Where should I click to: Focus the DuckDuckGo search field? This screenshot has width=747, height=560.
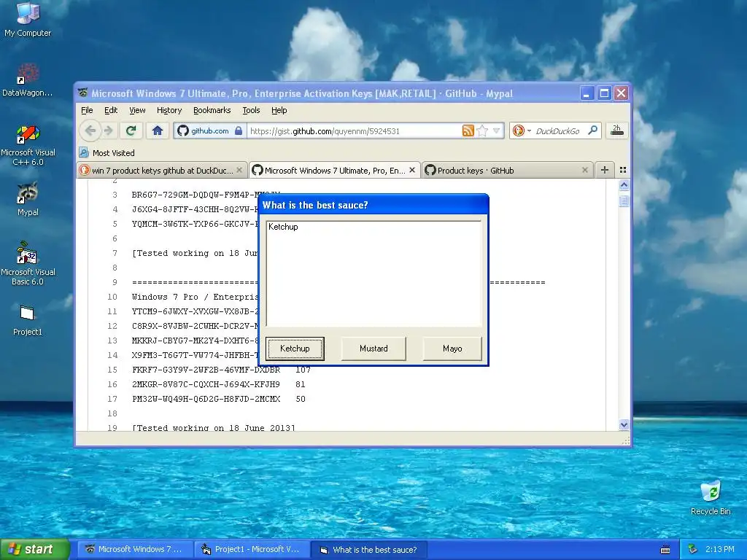(558, 131)
